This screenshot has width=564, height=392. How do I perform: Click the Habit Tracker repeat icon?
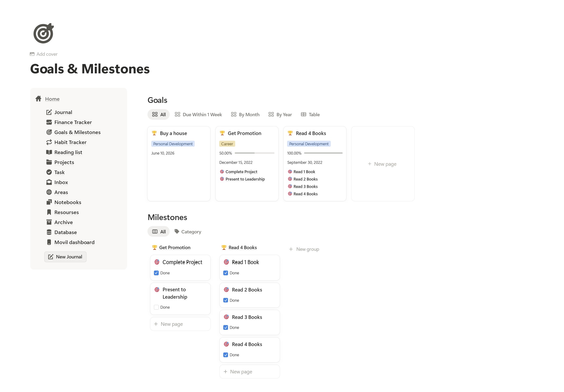coord(49,142)
